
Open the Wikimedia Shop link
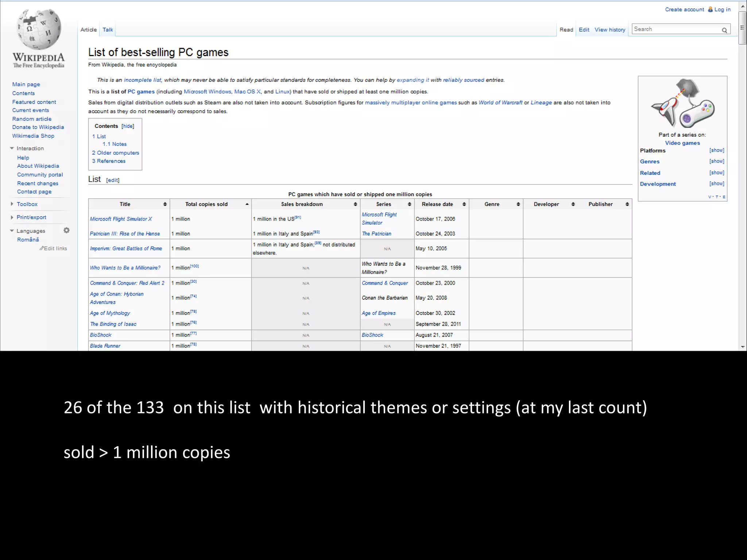point(33,136)
